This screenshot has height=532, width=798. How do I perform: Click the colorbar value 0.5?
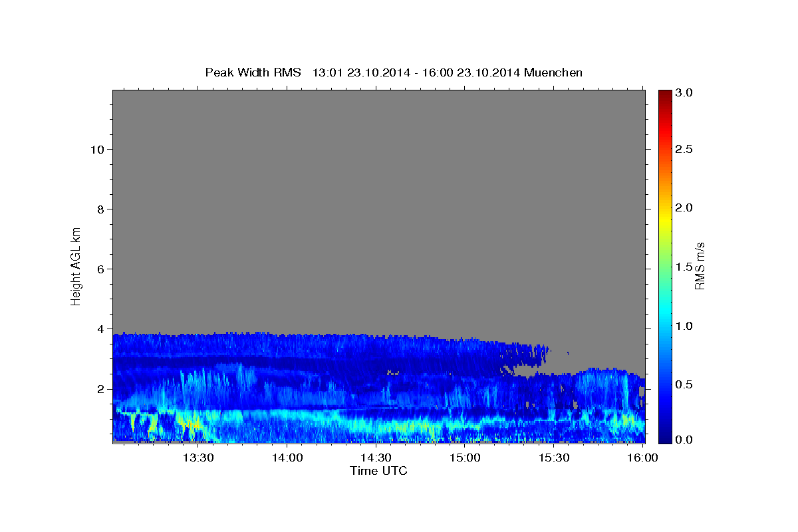(684, 384)
